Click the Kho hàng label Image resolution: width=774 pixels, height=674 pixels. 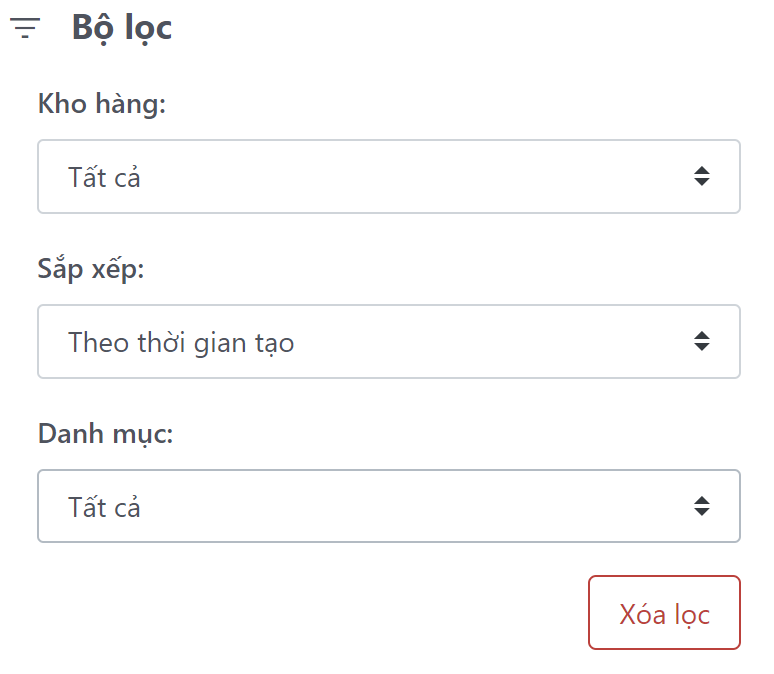[101, 104]
